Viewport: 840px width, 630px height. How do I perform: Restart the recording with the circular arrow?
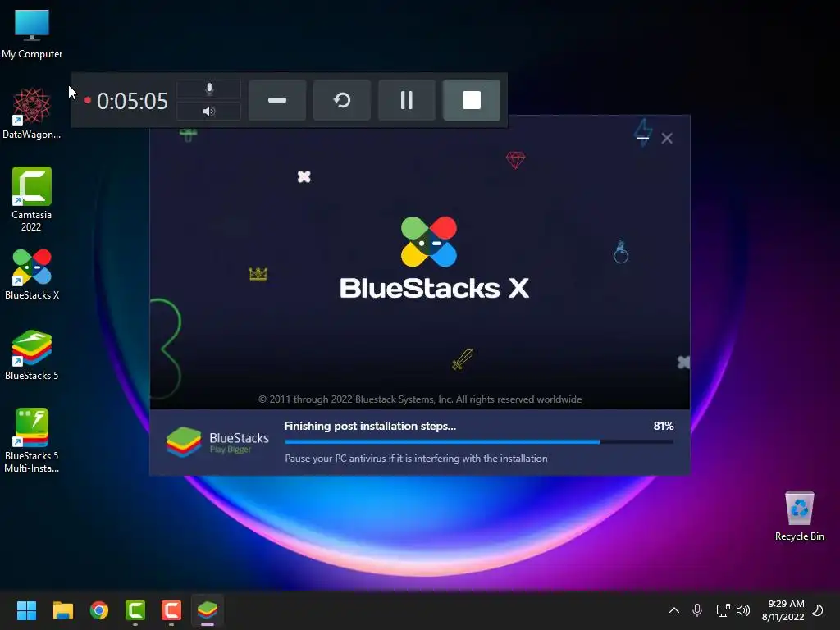click(x=342, y=100)
